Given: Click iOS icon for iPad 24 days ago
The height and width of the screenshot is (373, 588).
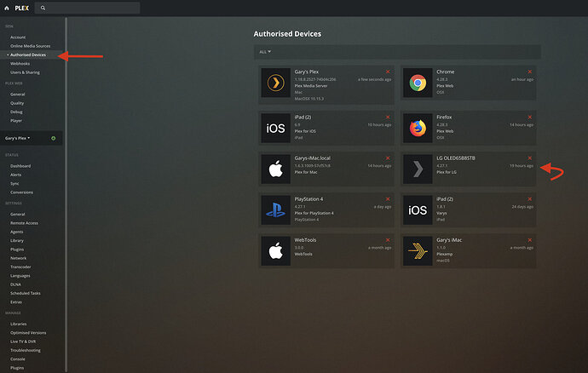Looking at the screenshot, I should (418, 210).
